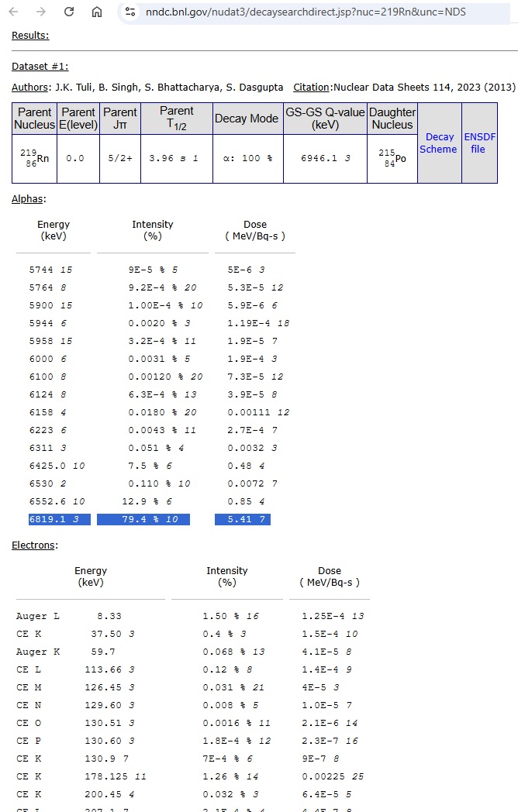Click the highlighted 79.4 % intensity value
The image size is (518, 812).
143,519
